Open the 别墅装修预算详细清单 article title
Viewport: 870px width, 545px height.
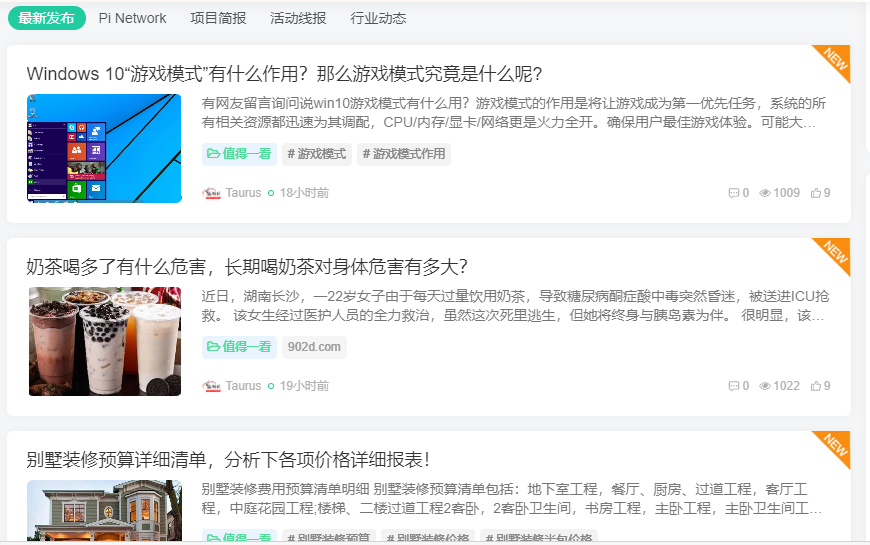coord(228,460)
